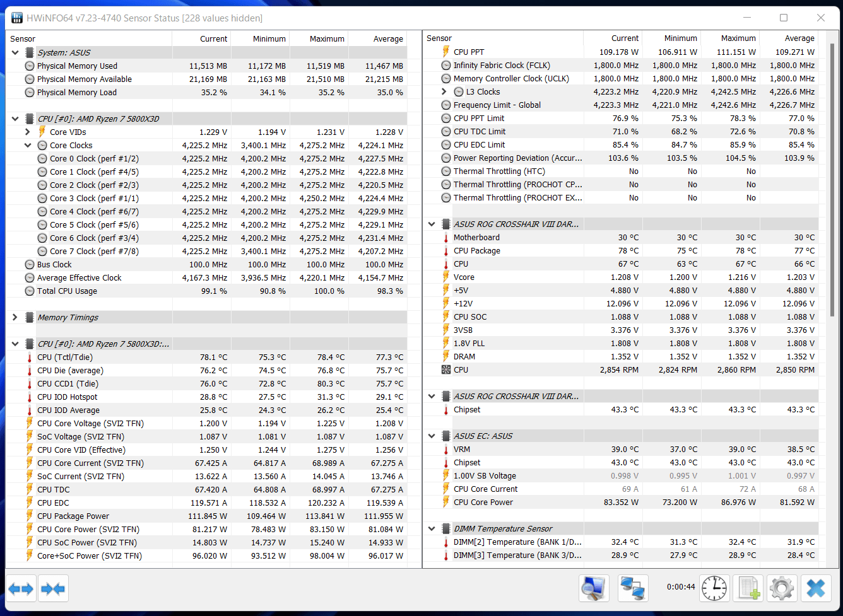Click the thermometer icon next to VRM
Image resolution: width=843 pixels, height=616 pixels.
click(x=446, y=450)
